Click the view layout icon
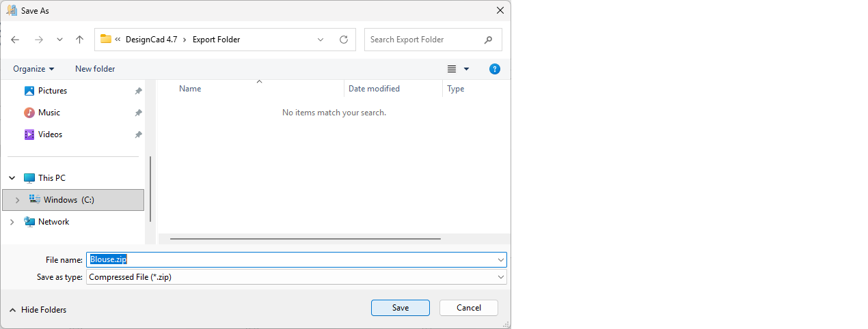The width and height of the screenshot is (868, 329). [x=452, y=69]
